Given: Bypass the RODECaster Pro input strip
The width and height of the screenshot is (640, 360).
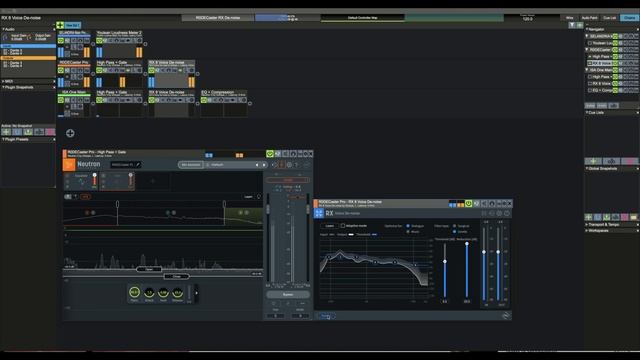Looking at the screenshot, I should 61,71.
